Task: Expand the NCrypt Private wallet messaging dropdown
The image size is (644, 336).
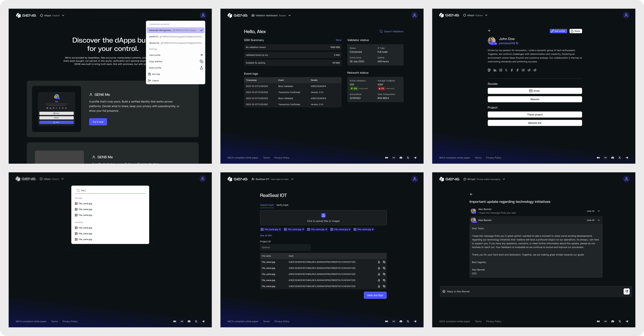Action: coord(504,179)
